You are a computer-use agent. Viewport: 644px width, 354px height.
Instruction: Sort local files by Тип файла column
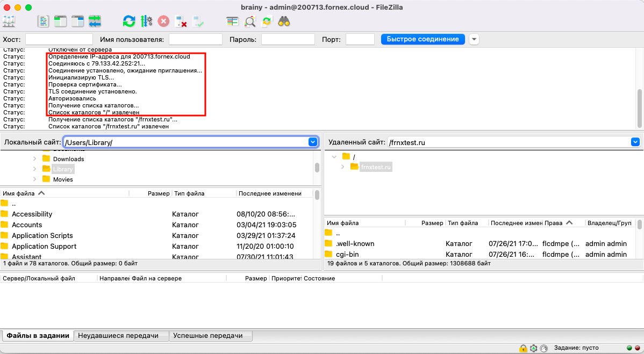[204, 193]
